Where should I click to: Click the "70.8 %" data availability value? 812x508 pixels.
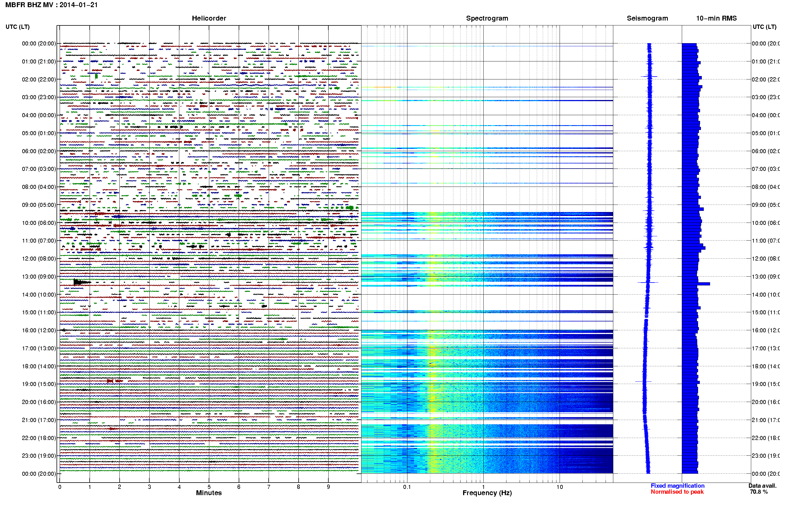(759, 492)
